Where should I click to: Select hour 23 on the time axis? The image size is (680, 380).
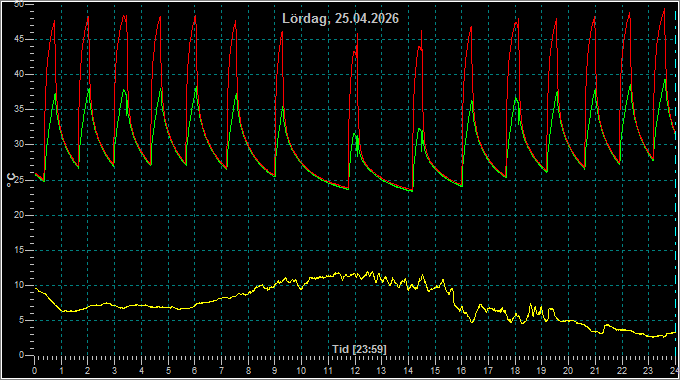(x=648, y=371)
